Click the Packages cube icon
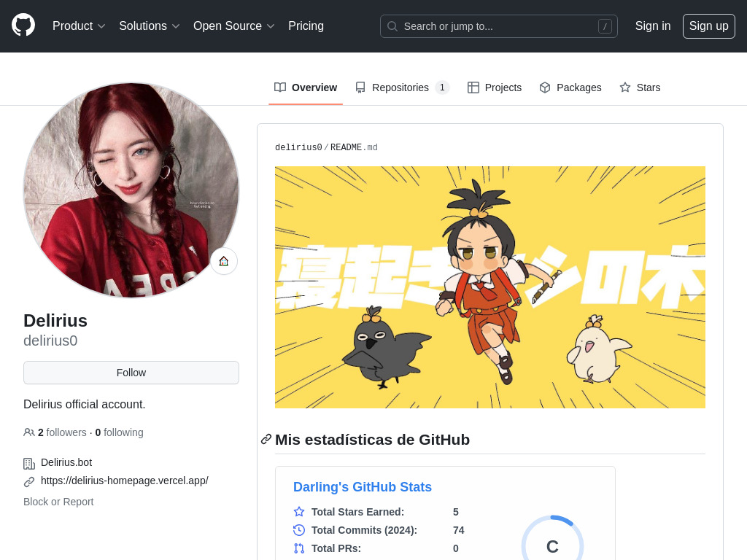The height and width of the screenshot is (560, 747). coord(544,87)
